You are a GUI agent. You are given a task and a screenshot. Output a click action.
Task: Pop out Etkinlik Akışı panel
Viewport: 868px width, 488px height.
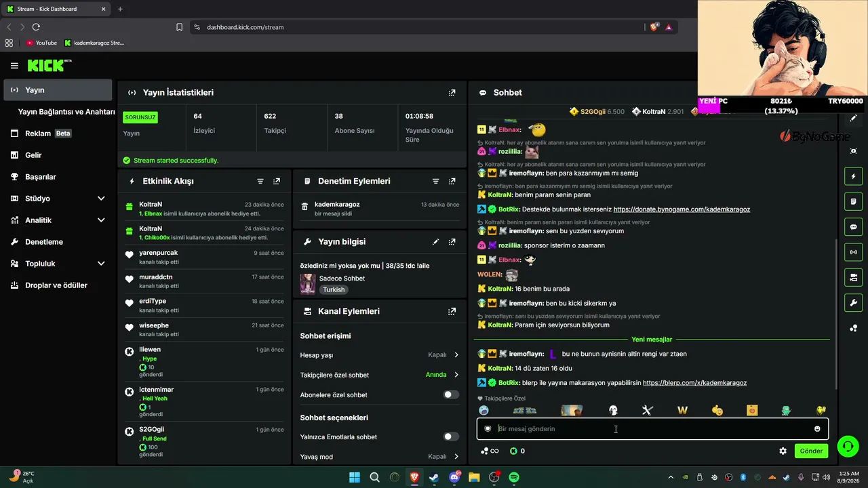point(277,182)
